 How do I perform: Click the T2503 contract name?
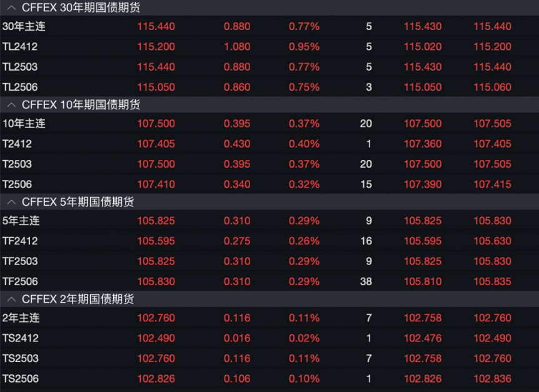pyautogui.click(x=17, y=164)
